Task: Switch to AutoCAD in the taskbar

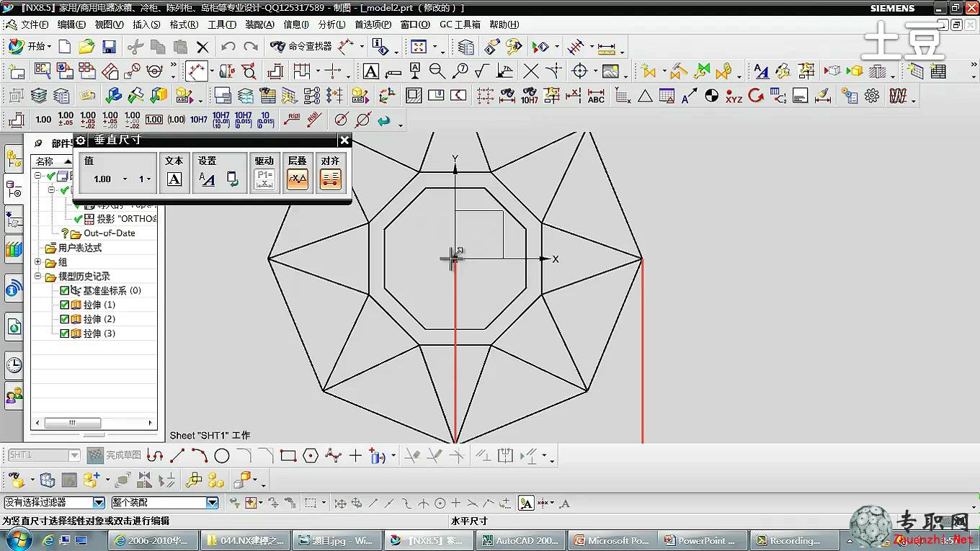Action: (520, 540)
